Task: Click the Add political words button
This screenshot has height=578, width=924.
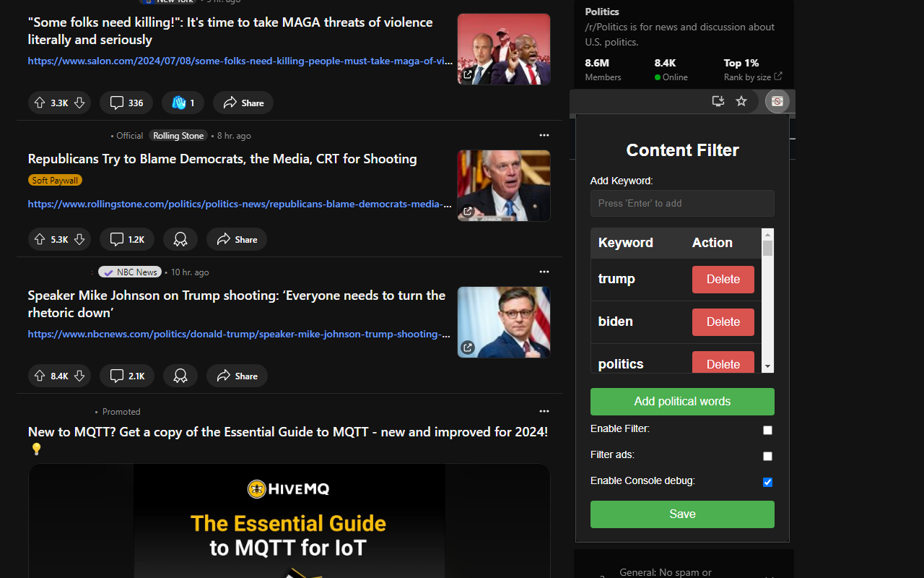Action: click(x=681, y=401)
